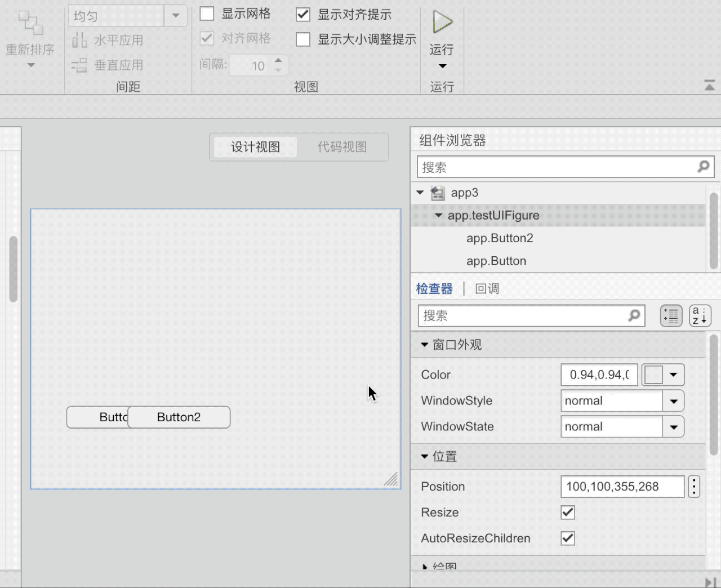Viewport: 721px width, 588px height.
Task: Switch inspector to category list view icon
Action: (670, 315)
